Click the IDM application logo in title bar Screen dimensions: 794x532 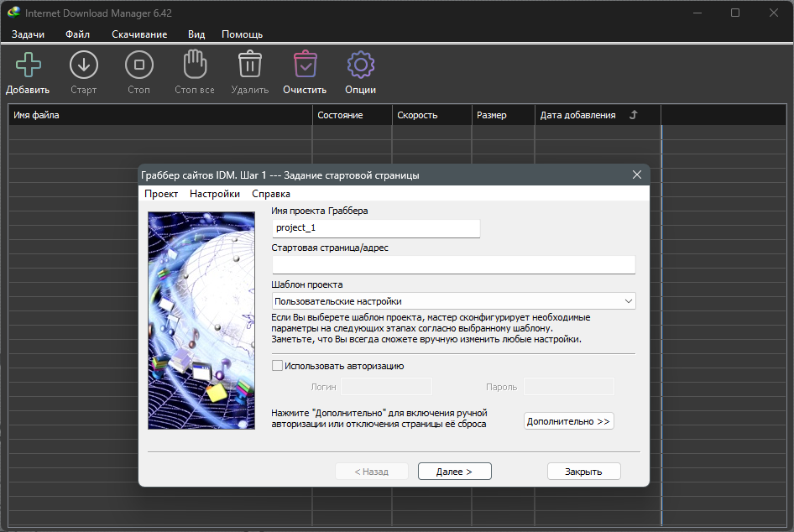tap(13, 13)
